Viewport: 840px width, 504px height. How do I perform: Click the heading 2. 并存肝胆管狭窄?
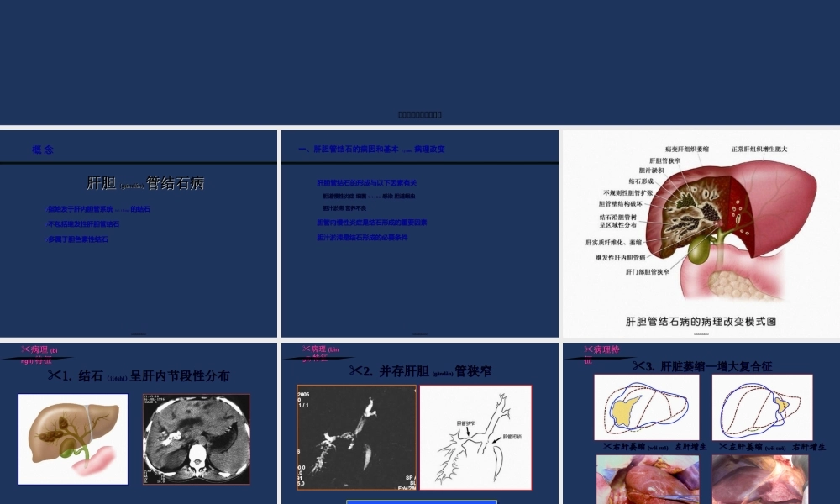(420, 370)
